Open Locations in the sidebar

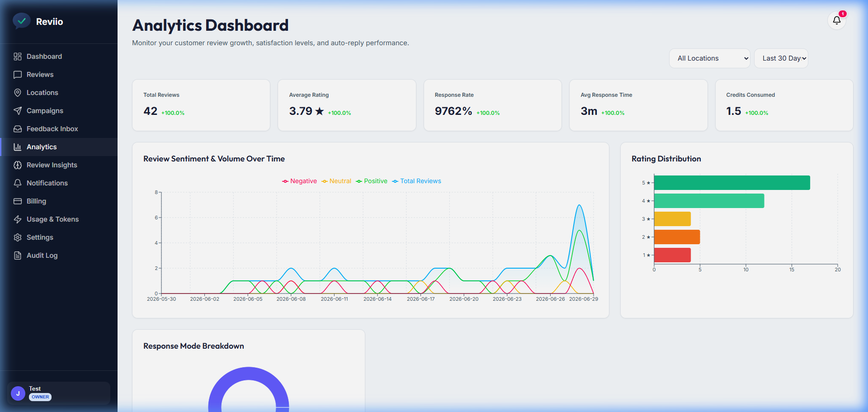[x=59, y=93]
